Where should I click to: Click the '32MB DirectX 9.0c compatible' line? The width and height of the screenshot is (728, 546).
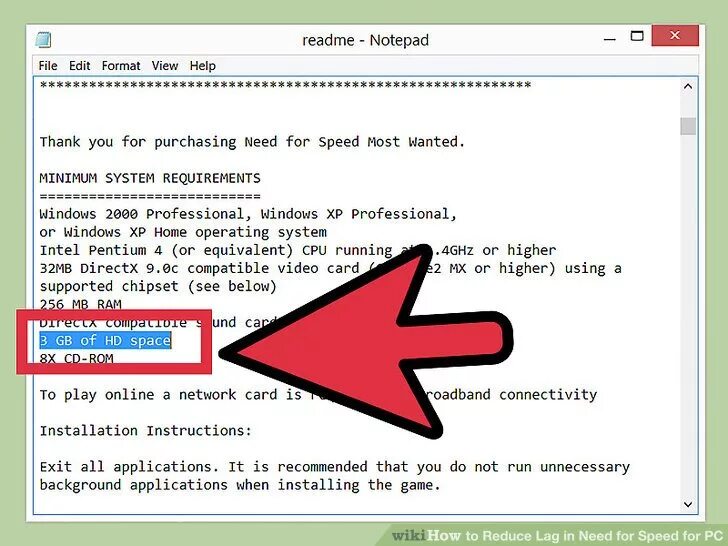(330, 268)
